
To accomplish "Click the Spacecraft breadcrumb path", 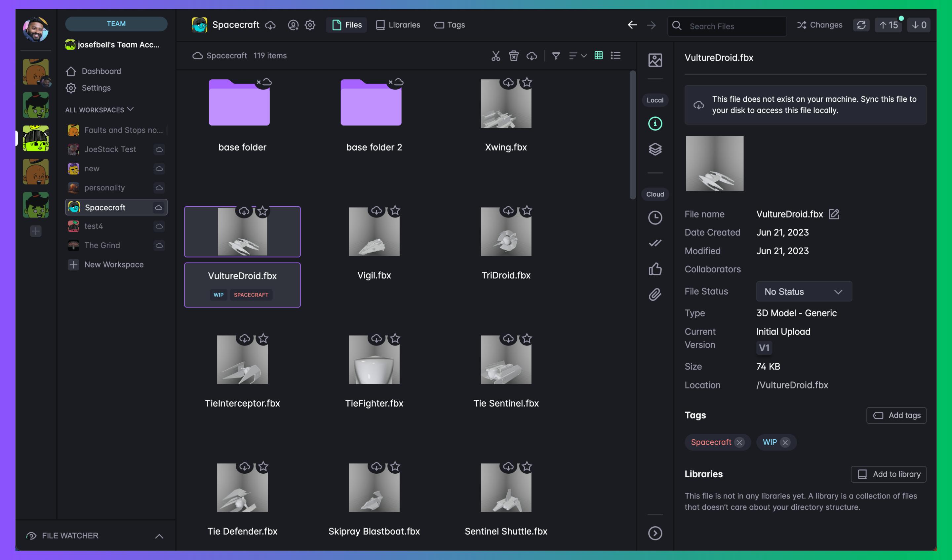I will tap(226, 56).
